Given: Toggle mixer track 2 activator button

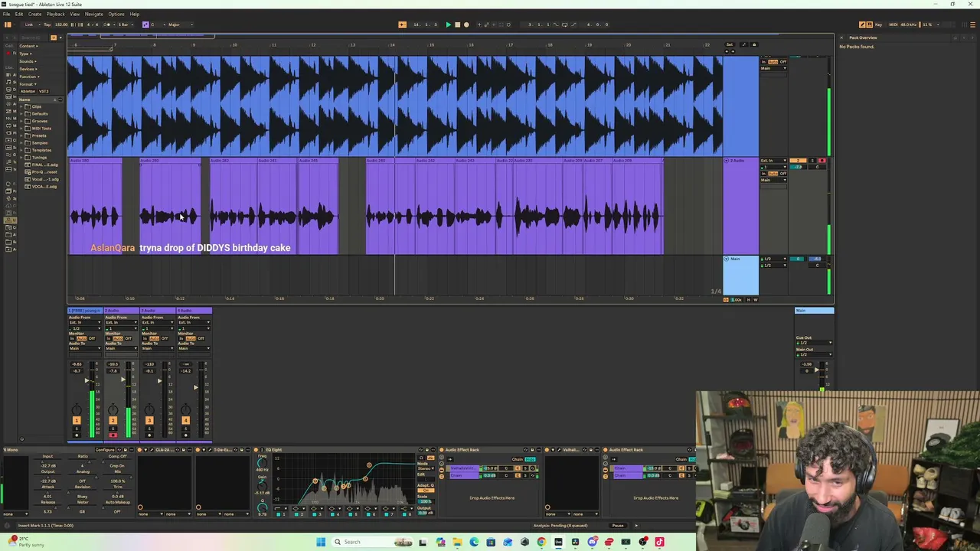Looking at the screenshot, I should point(113,420).
